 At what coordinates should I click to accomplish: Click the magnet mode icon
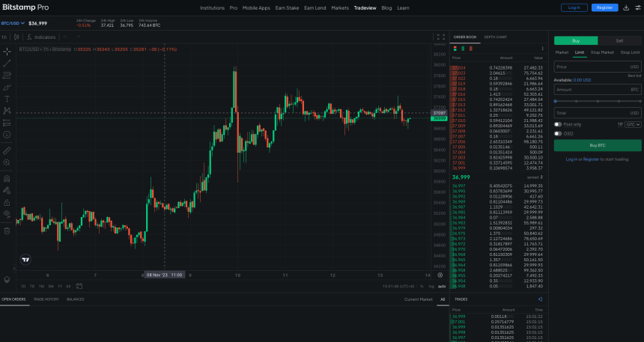tap(7, 179)
